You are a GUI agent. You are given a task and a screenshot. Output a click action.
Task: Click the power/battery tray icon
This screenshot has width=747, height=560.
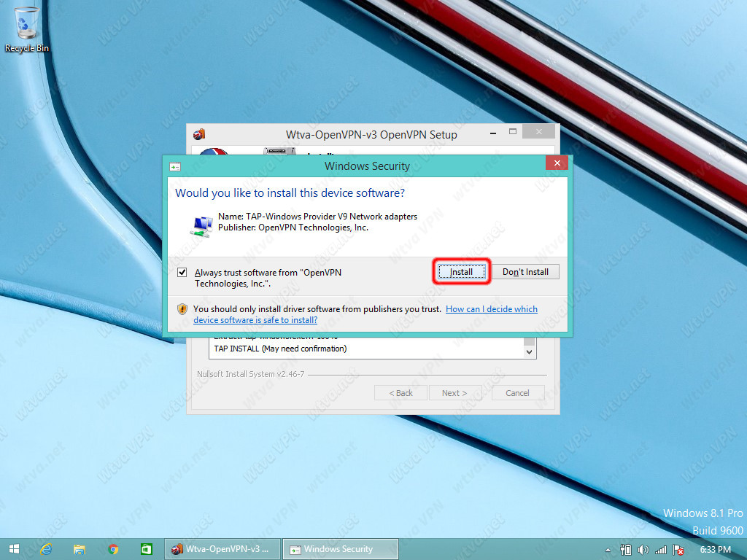[625, 550]
